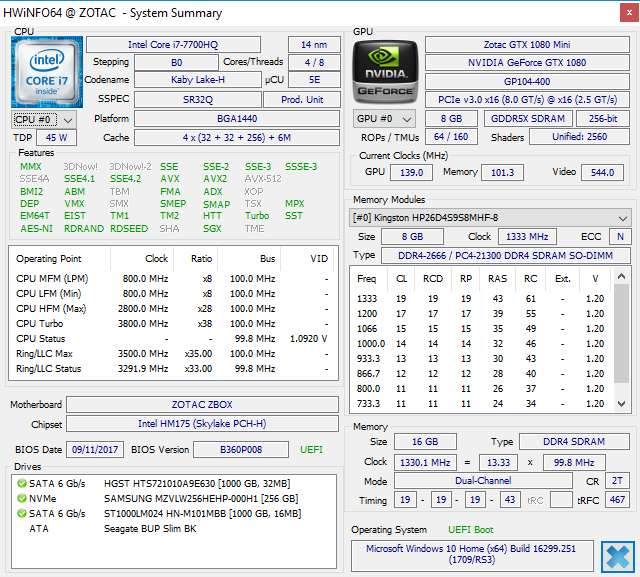The width and height of the screenshot is (640, 577).
Task: Click the ZOTAC ZBOX motherboard field
Action: click(x=202, y=404)
